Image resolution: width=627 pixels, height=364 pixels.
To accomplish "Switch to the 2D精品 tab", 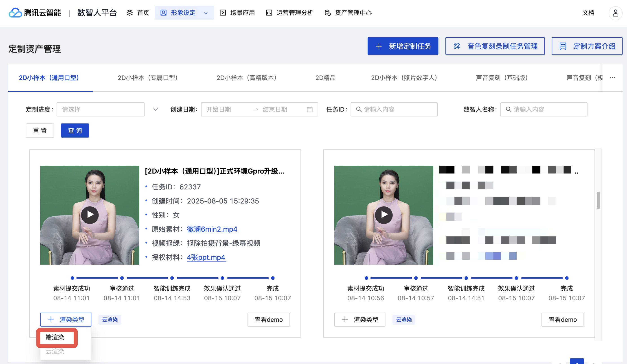I will [x=325, y=78].
